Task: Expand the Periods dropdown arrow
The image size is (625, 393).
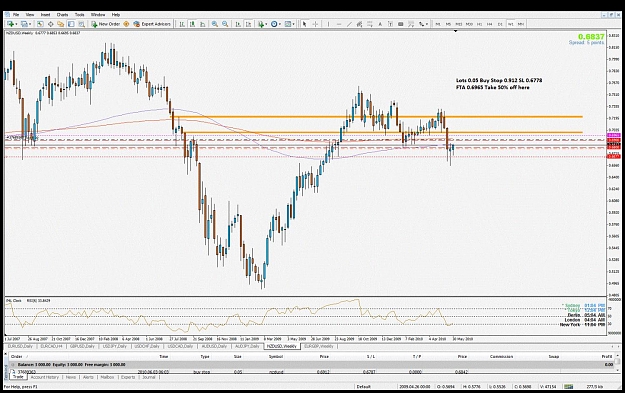Action: 279,24
